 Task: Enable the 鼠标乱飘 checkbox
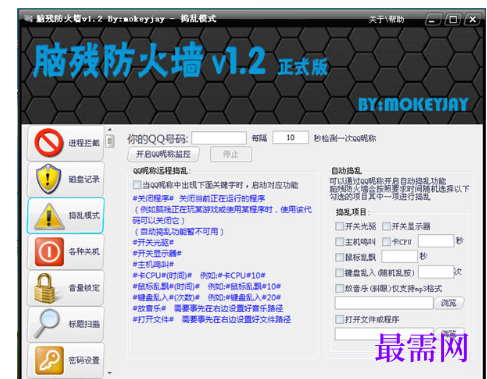click(339, 257)
